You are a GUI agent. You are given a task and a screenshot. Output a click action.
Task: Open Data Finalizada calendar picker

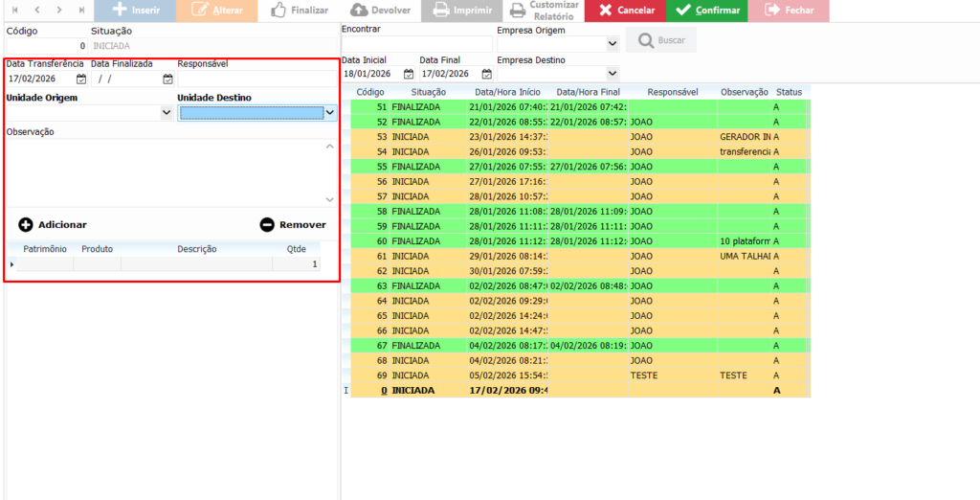[x=167, y=80]
